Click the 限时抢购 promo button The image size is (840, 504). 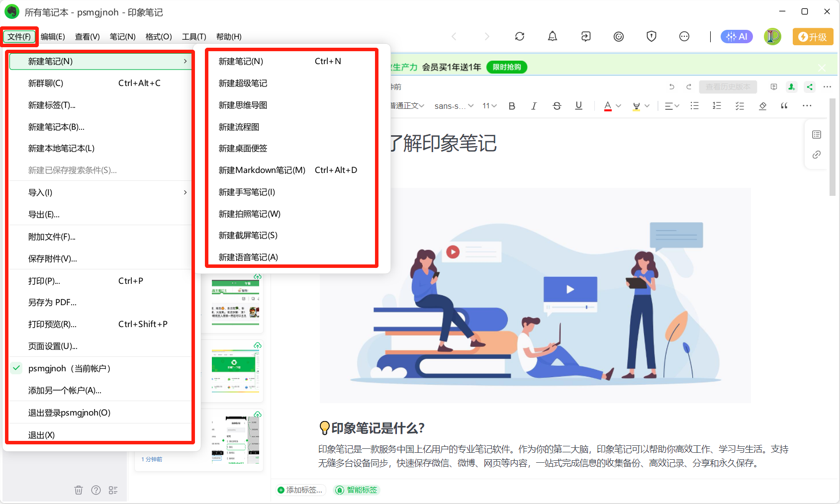(x=507, y=67)
